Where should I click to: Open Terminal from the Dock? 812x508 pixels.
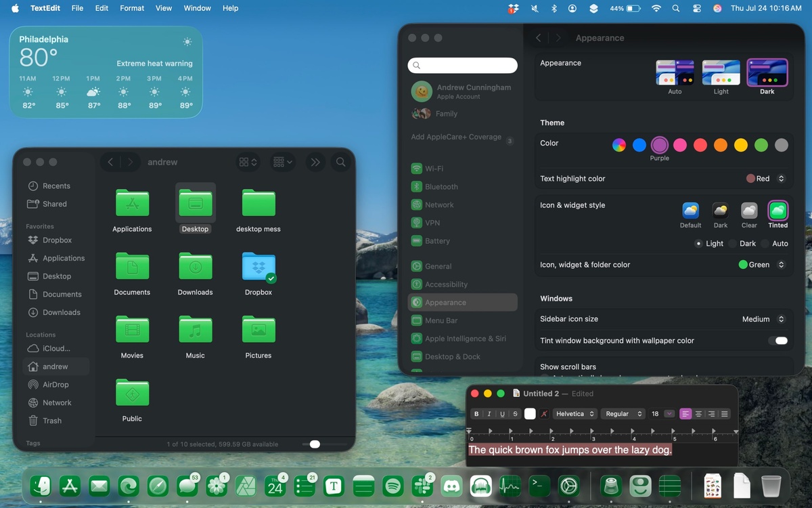[x=539, y=486]
